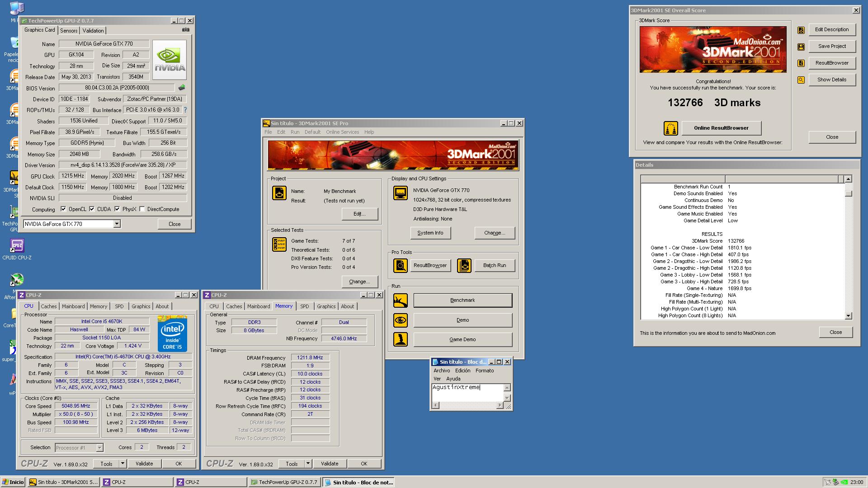Switch to Mainboard tab in left CPU-Z window
Viewport: 868px width, 488px height.
pos(73,306)
